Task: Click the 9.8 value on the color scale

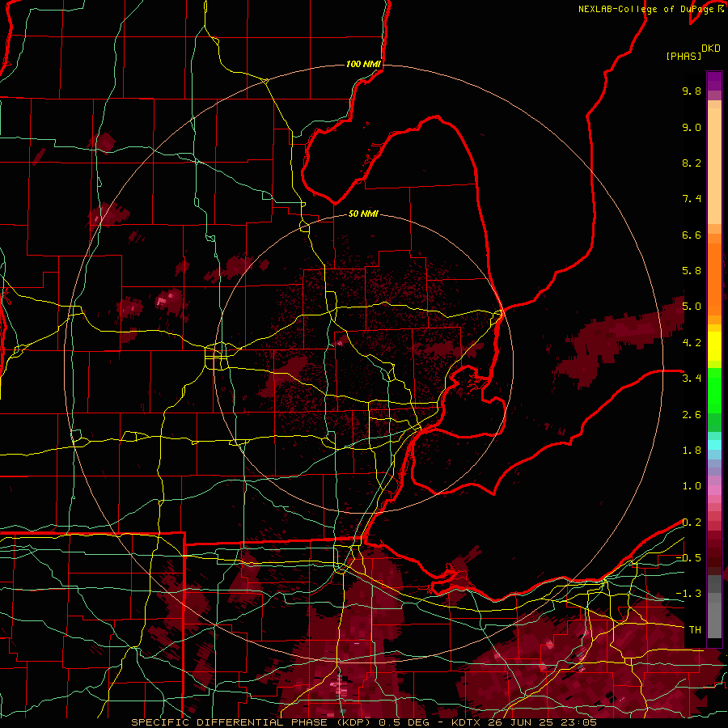Action: point(692,91)
